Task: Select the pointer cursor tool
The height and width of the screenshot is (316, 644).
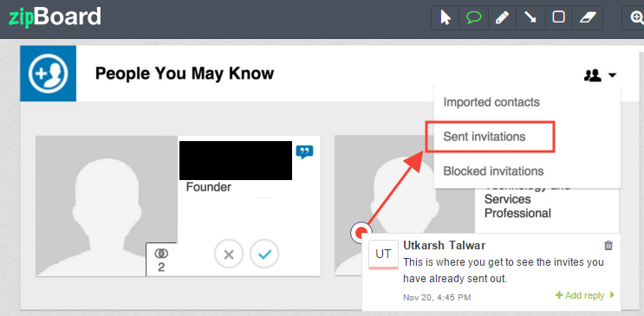Action: (446, 17)
